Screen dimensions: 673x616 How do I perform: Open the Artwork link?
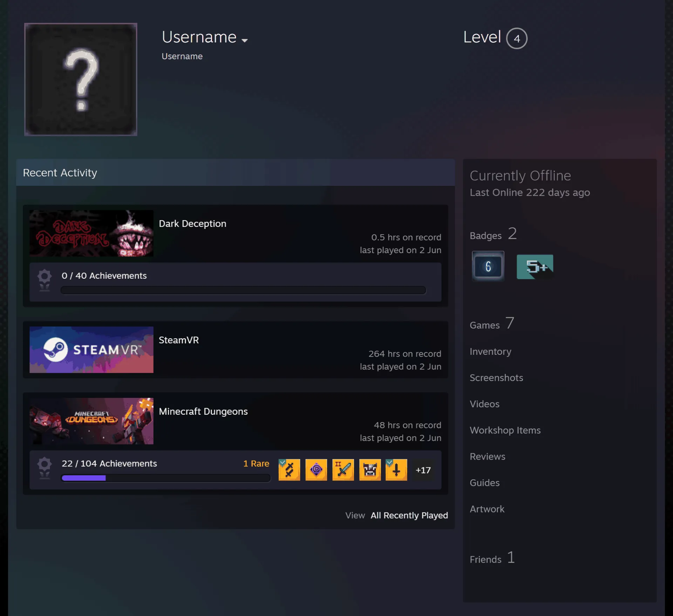tap(487, 509)
